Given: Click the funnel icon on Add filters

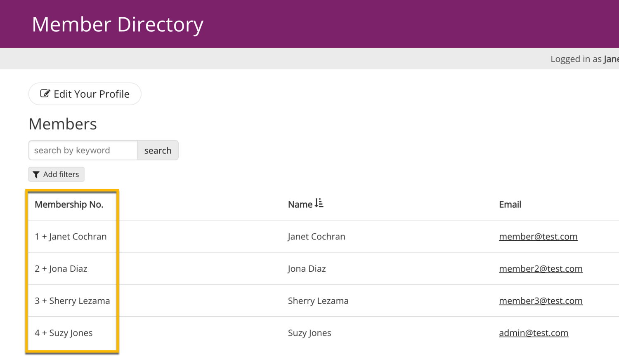Looking at the screenshot, I should [36, 175].
